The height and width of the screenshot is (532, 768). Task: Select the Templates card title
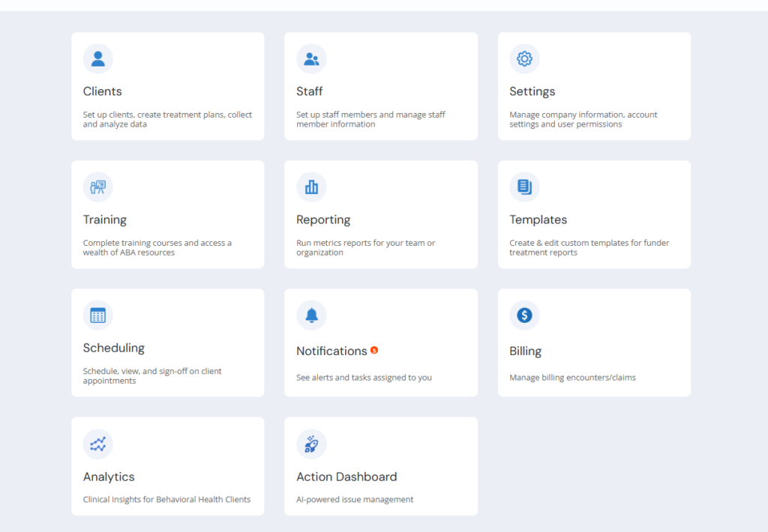(538, 220)
